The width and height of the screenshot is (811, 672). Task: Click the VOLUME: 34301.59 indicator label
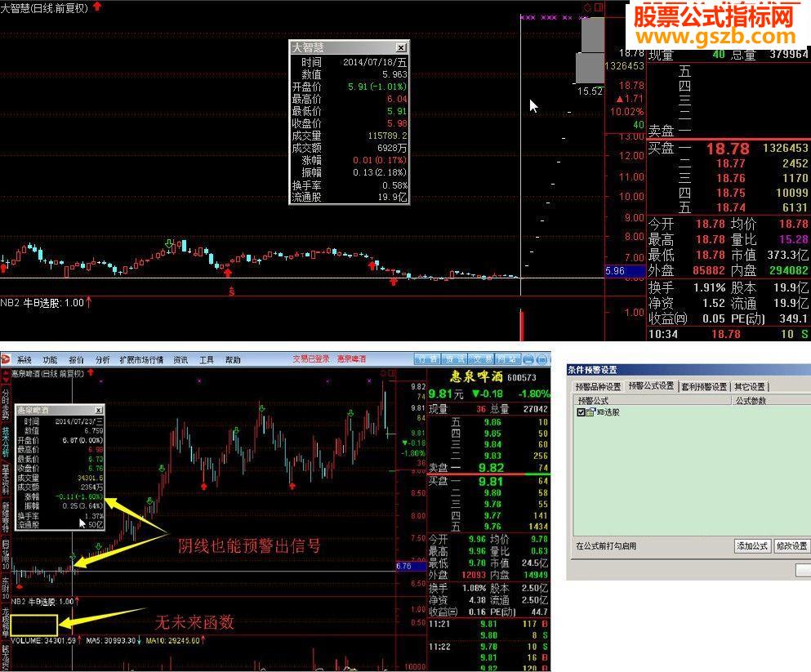[43, 640]
